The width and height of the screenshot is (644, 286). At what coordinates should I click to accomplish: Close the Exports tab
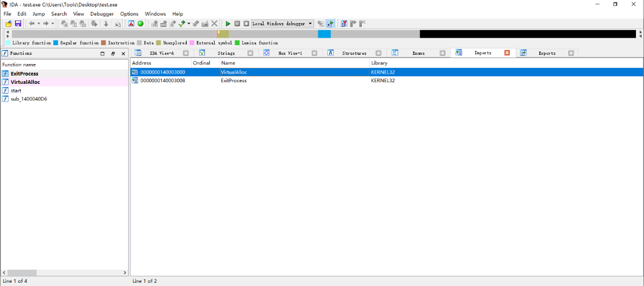click(x=571, y=53)
